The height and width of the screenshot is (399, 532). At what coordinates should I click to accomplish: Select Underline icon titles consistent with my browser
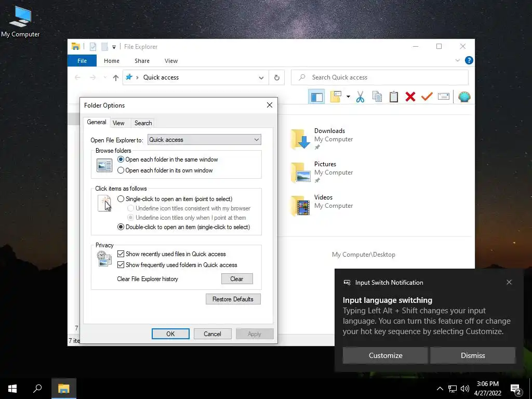(x=189, y=208)
